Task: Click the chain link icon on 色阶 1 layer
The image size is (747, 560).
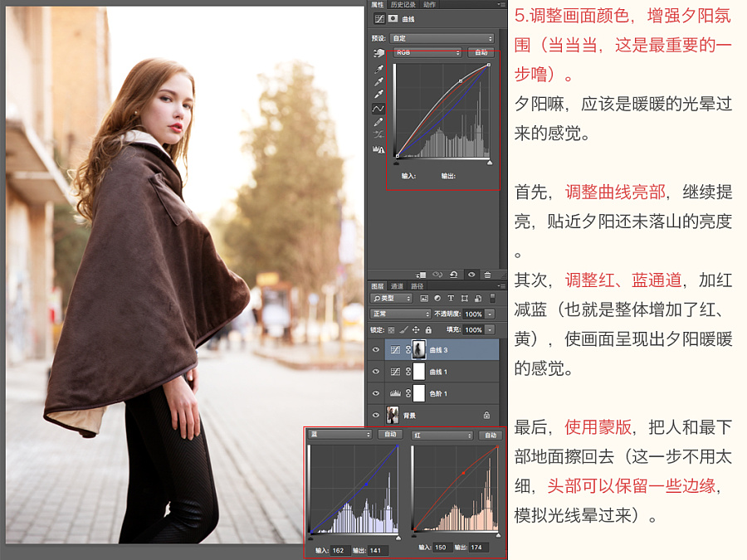Action: [x=408, y=394]
